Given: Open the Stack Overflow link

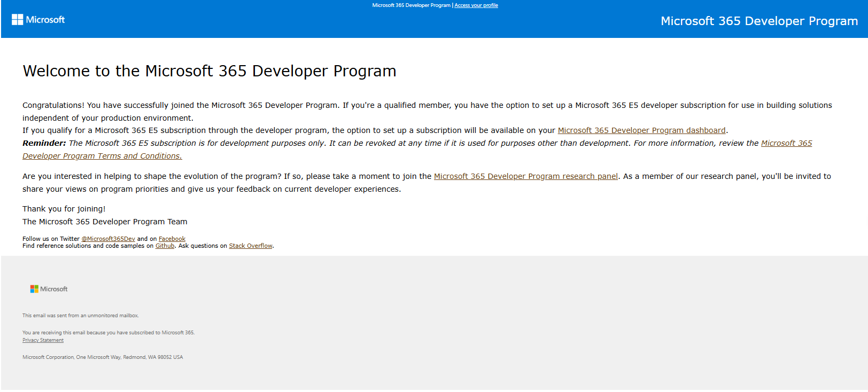Looking at the screenshot, I should [x=251, y=246].
